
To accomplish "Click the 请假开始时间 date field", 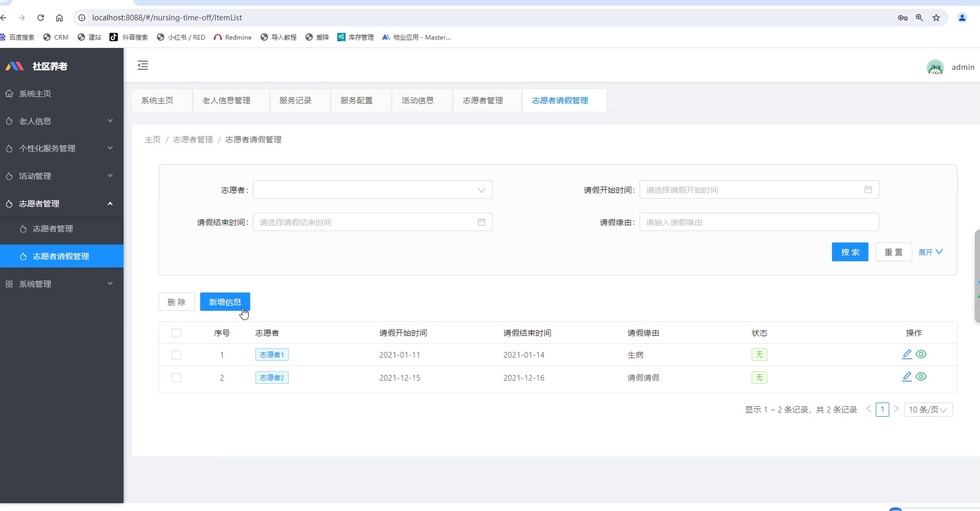I will point(759,190).
